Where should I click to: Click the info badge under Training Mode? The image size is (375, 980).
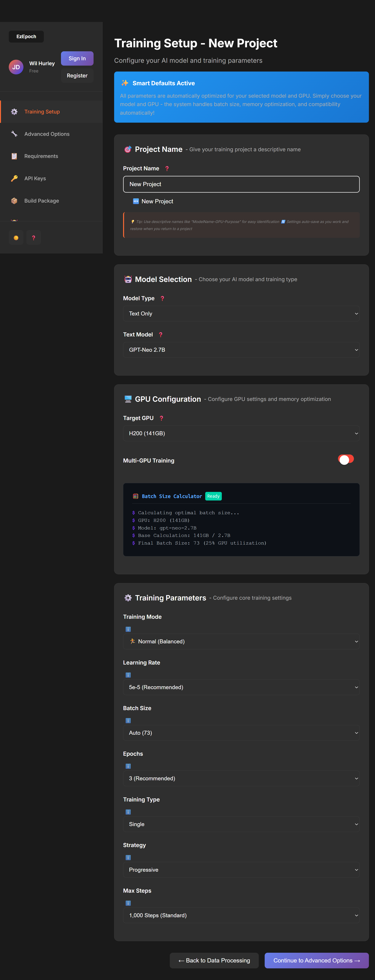pyautogui.click(x=128, y=629)
